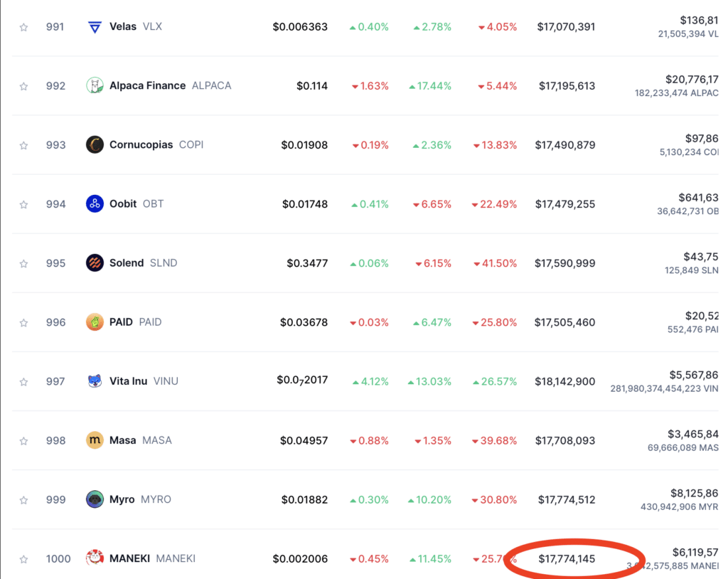Click the Myro coin logo
The image size is (728, 579).
(x=95, y=499)
